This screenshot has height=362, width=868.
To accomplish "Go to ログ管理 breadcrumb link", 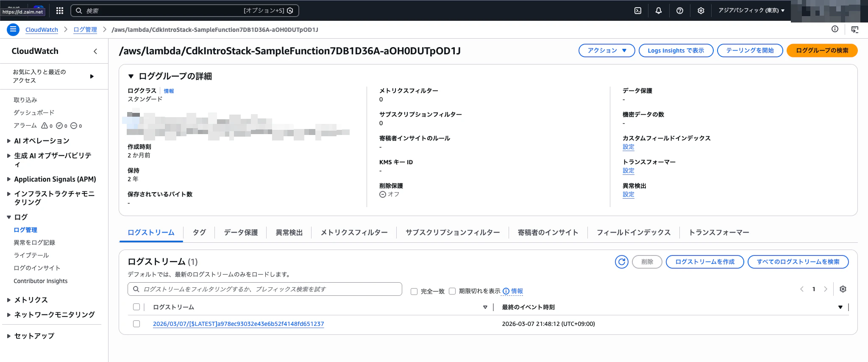I will tap(85, 30).
